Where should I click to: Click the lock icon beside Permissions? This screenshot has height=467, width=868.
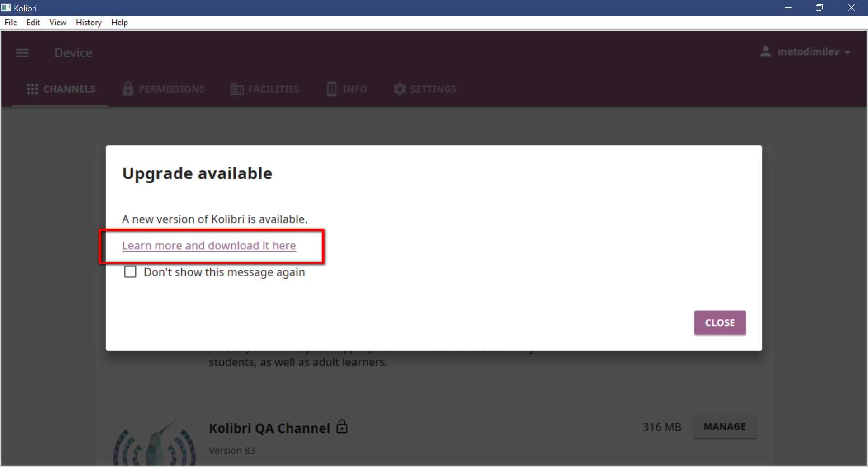[128, 89]
